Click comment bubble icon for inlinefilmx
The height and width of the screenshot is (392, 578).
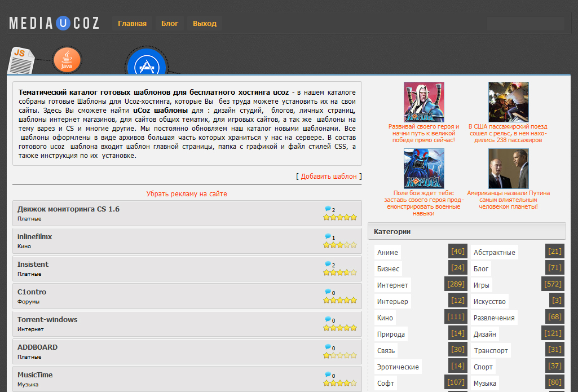pos(328,237)
